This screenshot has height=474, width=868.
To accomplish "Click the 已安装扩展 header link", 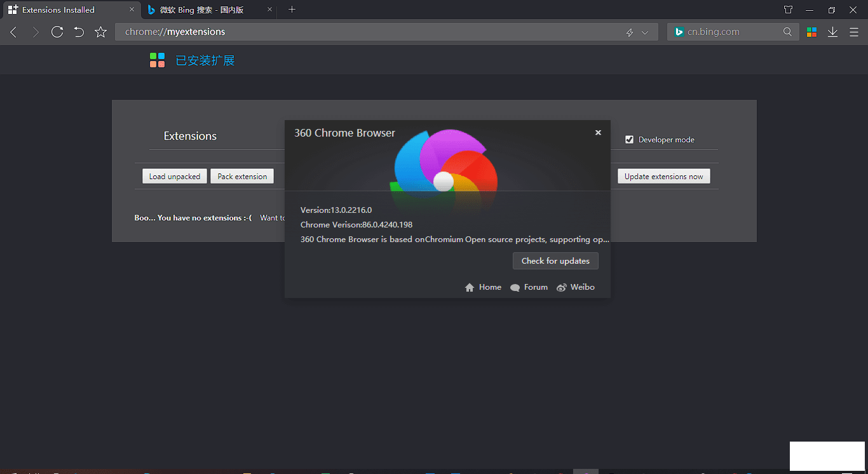I will coord(205,61).
